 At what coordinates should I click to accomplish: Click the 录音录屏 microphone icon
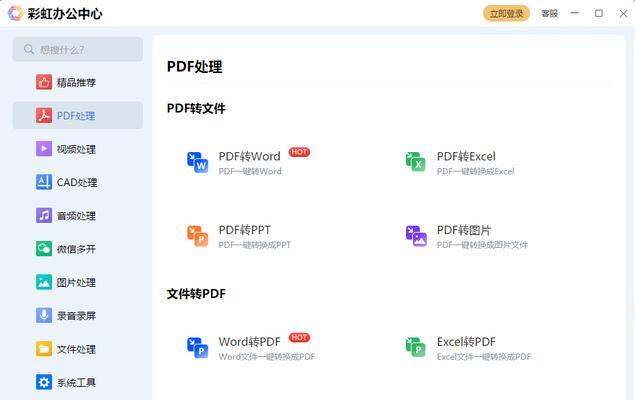click(44, 315)
